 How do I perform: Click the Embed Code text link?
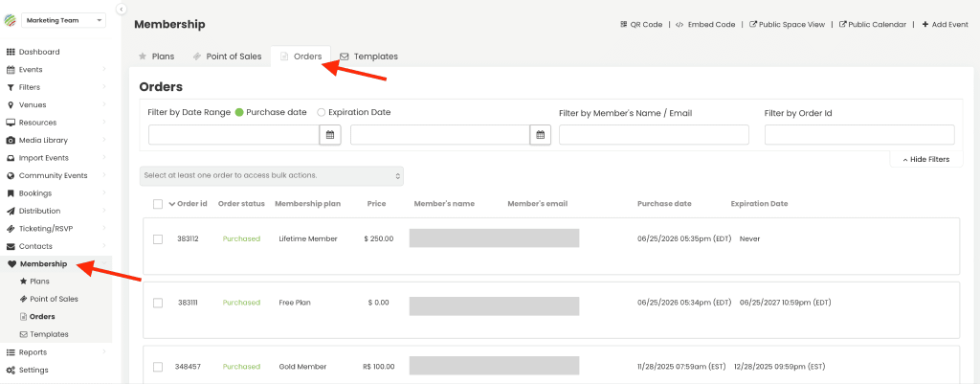711,24
